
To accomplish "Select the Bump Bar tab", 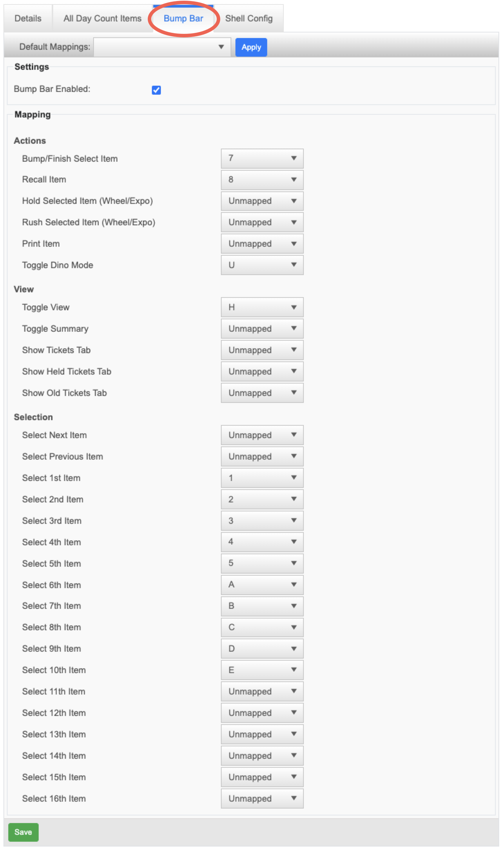I will [183, 18].
